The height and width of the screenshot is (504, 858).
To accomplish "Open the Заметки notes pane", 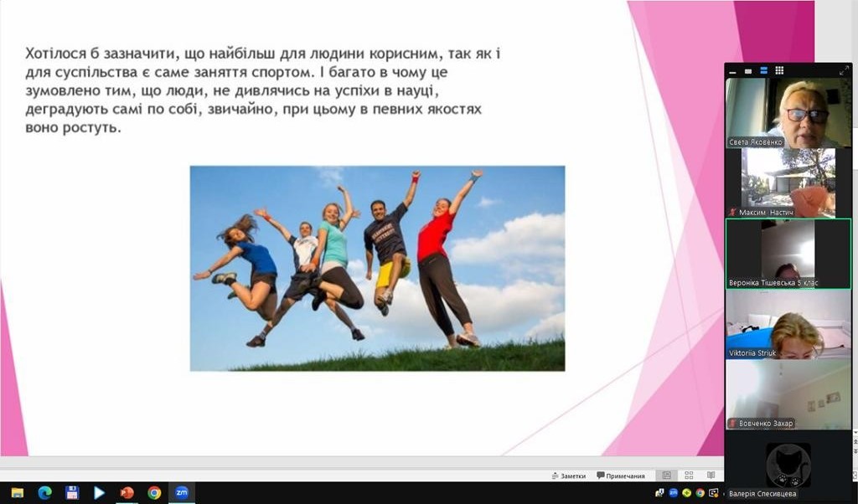I will (568, 476).
